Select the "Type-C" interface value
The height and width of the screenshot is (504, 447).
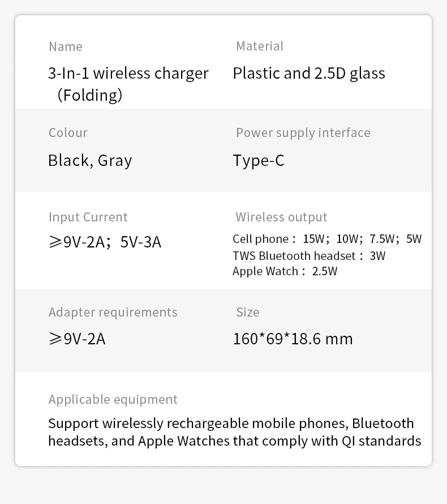click(x=258, y=161)
